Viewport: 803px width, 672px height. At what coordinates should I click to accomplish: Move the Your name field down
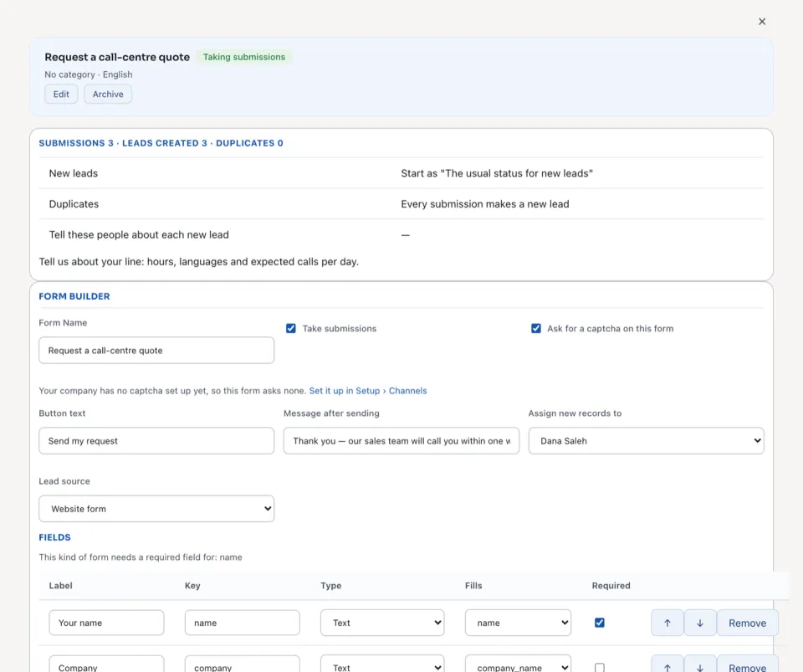coord(700,623)
